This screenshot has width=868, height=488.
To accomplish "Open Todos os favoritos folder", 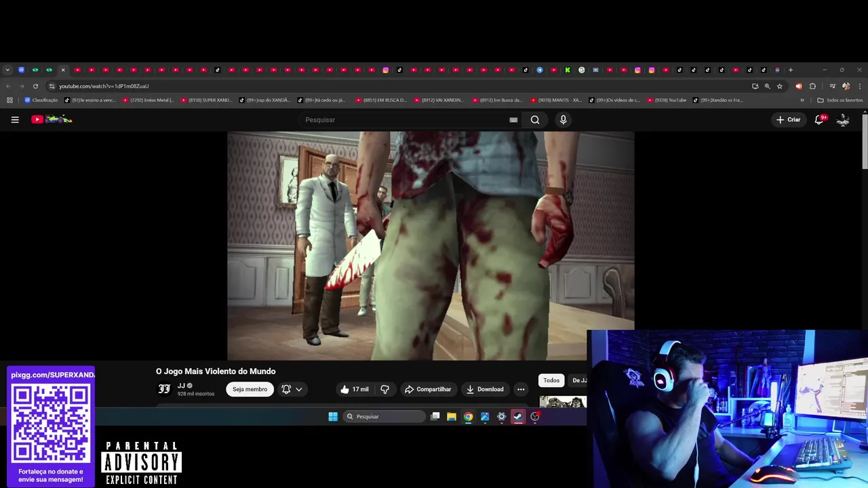I will (x=840, y=100).
